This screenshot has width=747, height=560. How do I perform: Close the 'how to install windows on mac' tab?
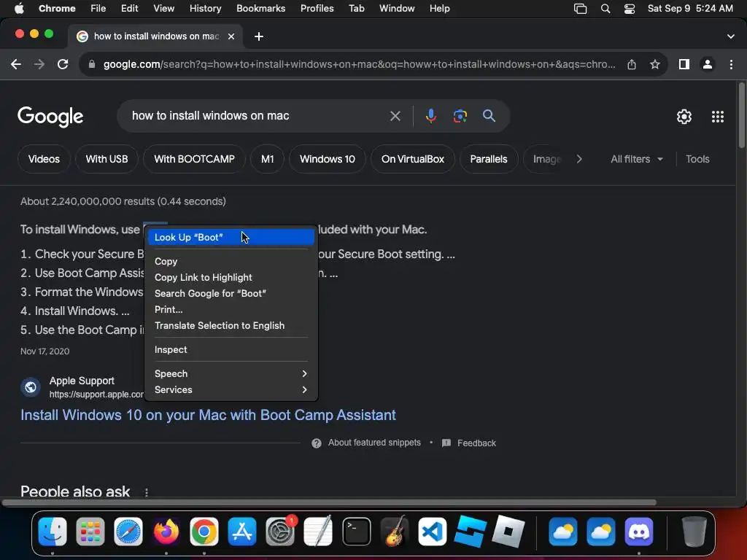(231, 36)
